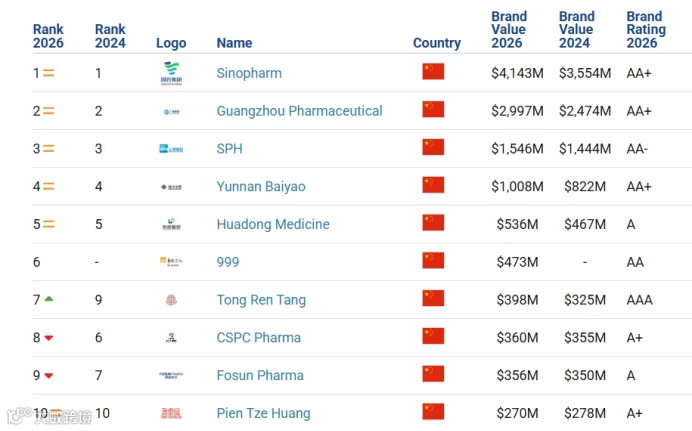The image size is (692, 431).
Task: Click the Tong Ren Tang logo
Action: (x=171, y=300)
